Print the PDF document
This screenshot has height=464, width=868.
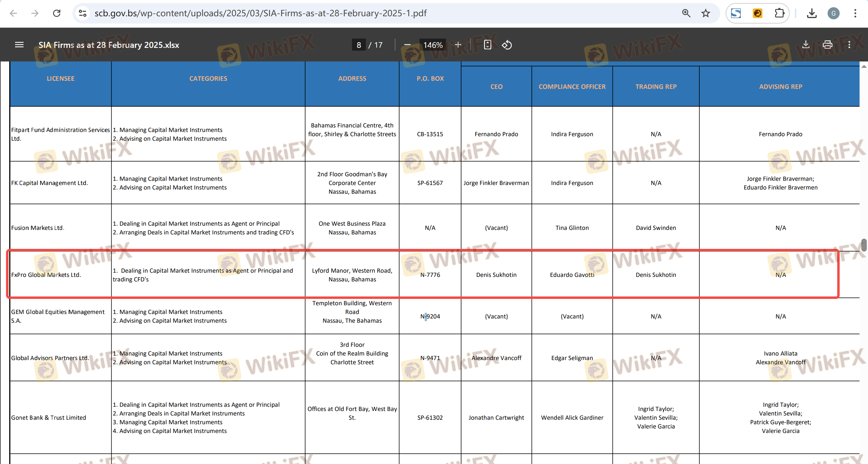tap(827, 45)
